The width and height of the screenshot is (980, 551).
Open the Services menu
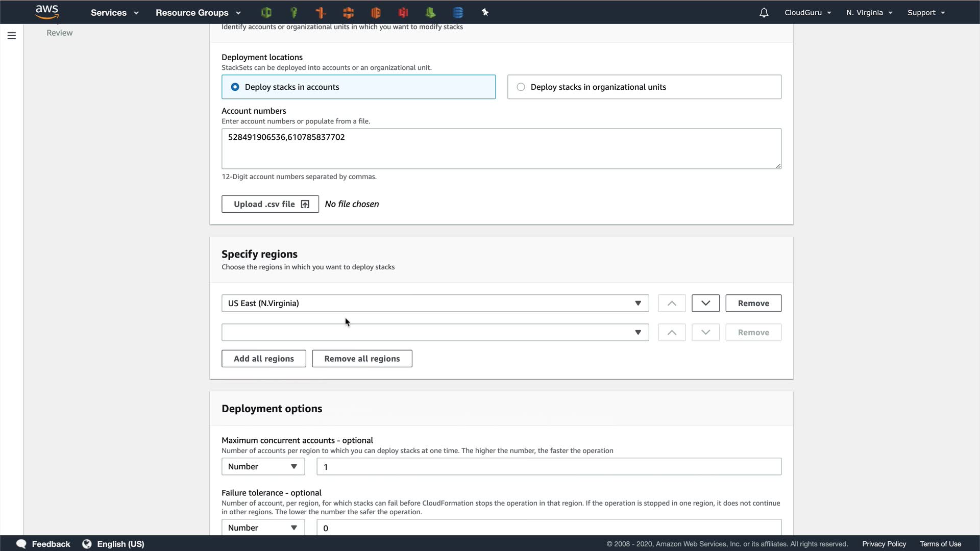[x=114, y=13]
